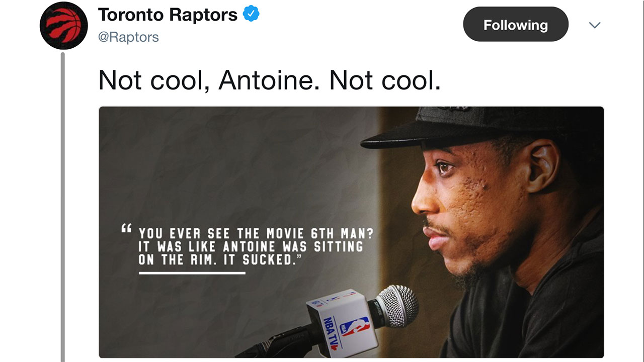Viewport: 644px width, 362px height.
Task: Open the attached quote image
Action: tap(351, 232)
